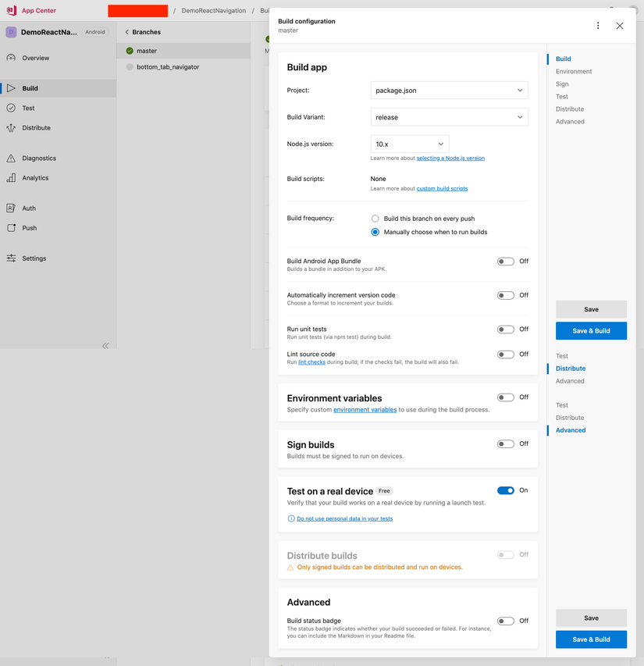Image resolution: width=644 pixels, height=666 pixels.
Task: Toggle the Build status badge switch
Action: point(506,621)
